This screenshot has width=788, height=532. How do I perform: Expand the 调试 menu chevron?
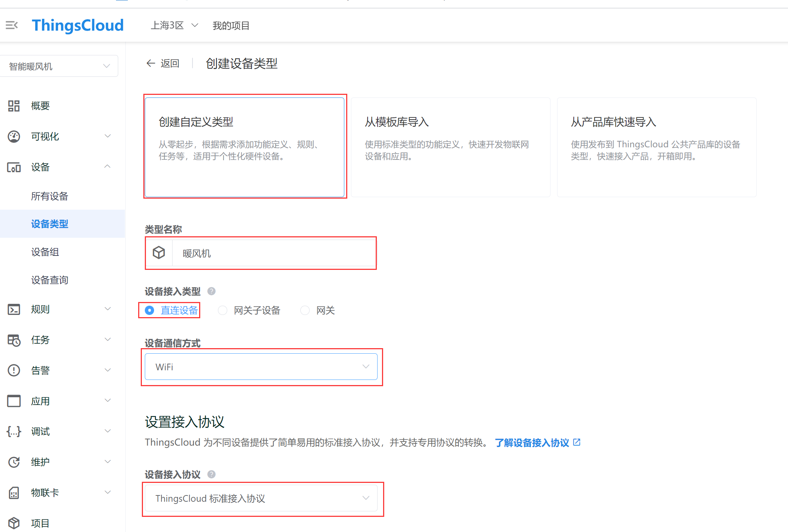pos(108,431)
